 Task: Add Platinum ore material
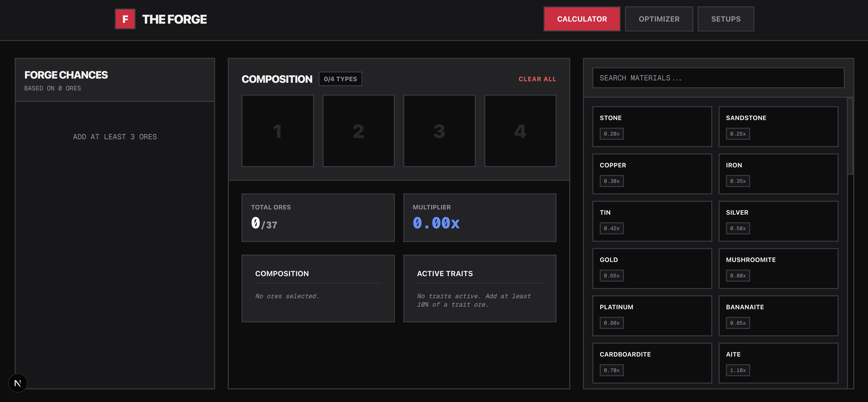[652, 316]
